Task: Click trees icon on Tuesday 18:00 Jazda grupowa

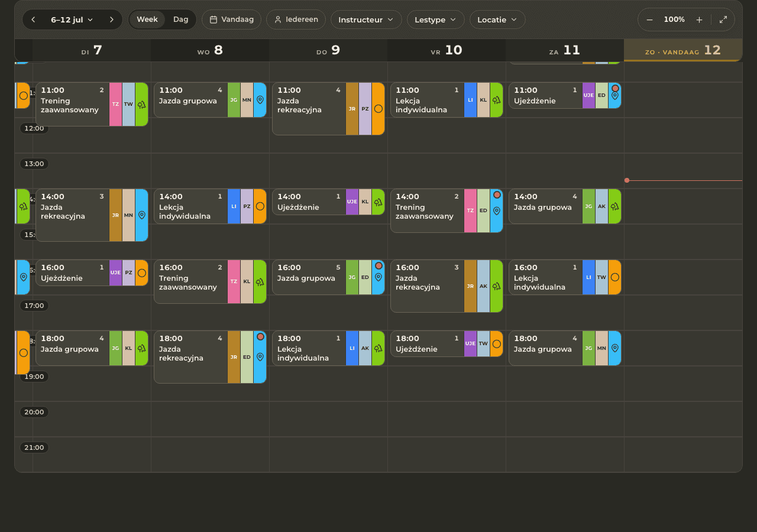Action: point(142,348)
